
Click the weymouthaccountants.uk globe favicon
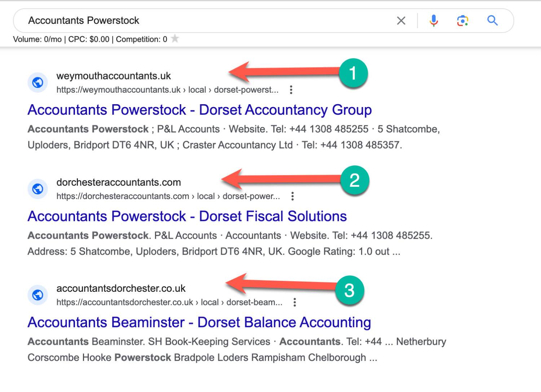[38, 83]
